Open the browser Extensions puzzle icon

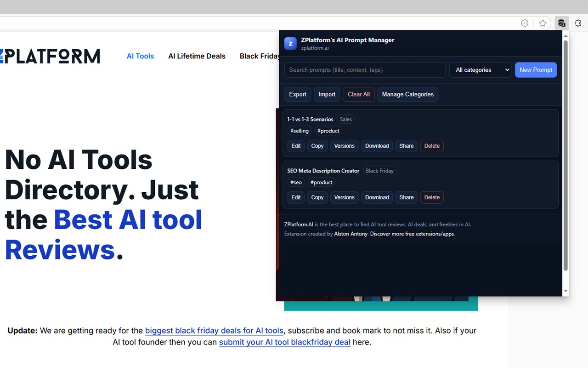tap(578, 23)
